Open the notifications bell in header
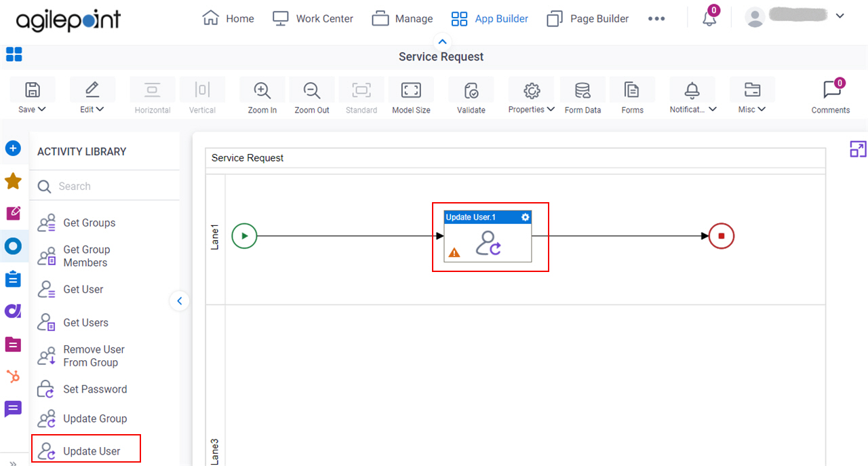This screenshot has width=868, height=466. (x=709, y=17)
